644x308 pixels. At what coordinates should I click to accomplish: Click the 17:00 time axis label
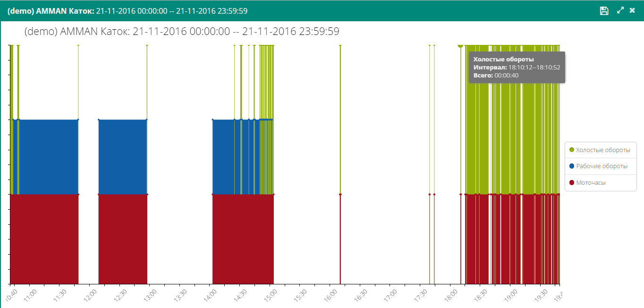click(390, 294)
